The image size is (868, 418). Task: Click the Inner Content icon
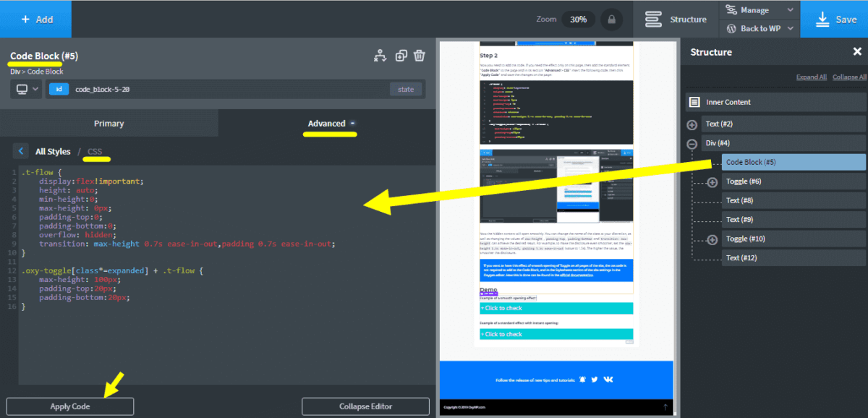694,103
